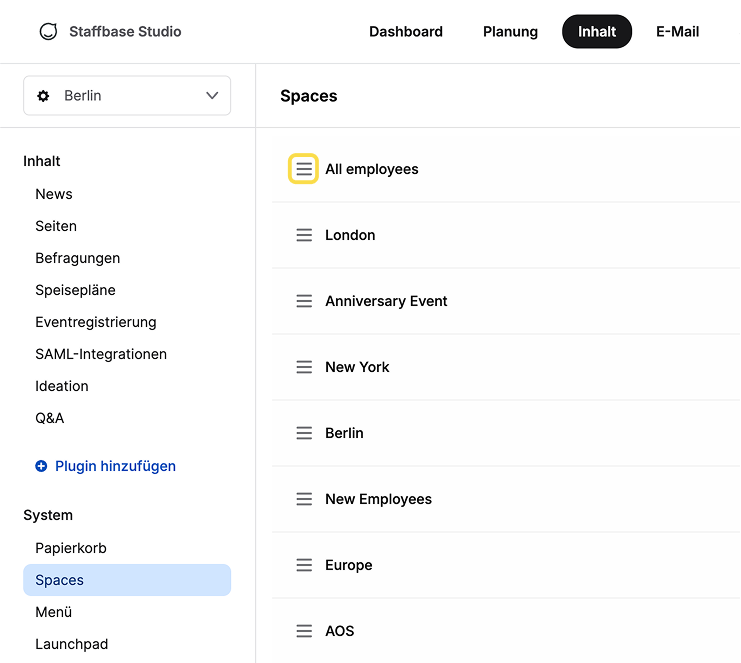This screenshot has width=741, height=663.
Task: Click the New Employees space name
Action: pos(378,500)
